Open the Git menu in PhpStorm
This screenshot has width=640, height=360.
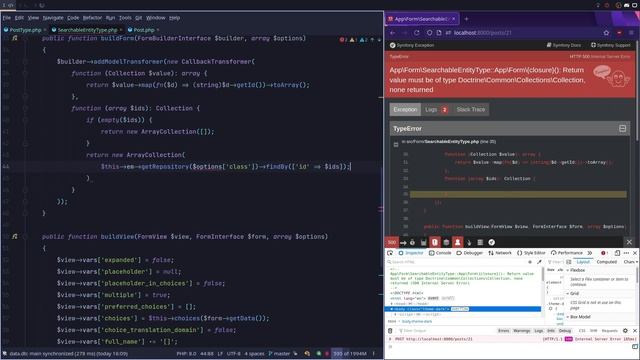pos(138,18)
